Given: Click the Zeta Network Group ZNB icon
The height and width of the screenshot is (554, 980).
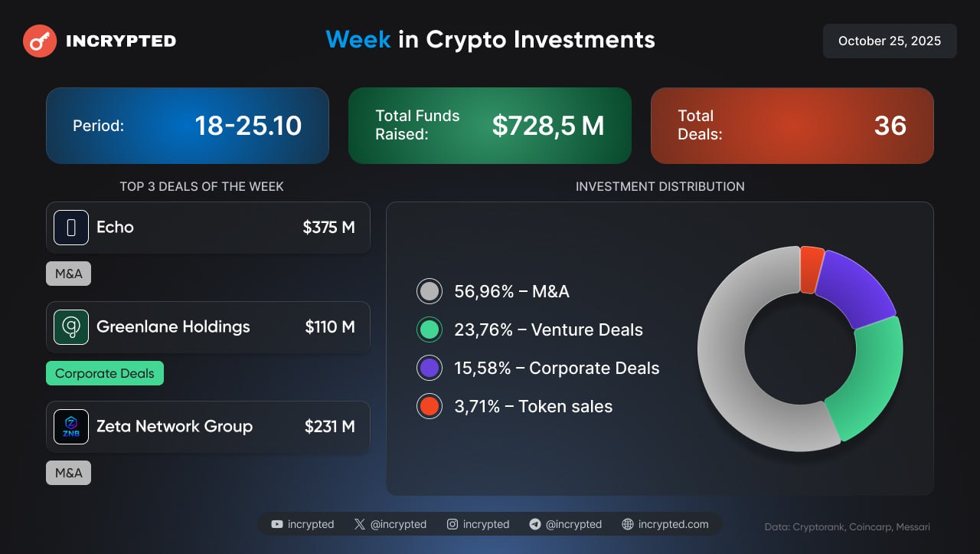Looking at the screenshot, I should [x=71, y=427].
